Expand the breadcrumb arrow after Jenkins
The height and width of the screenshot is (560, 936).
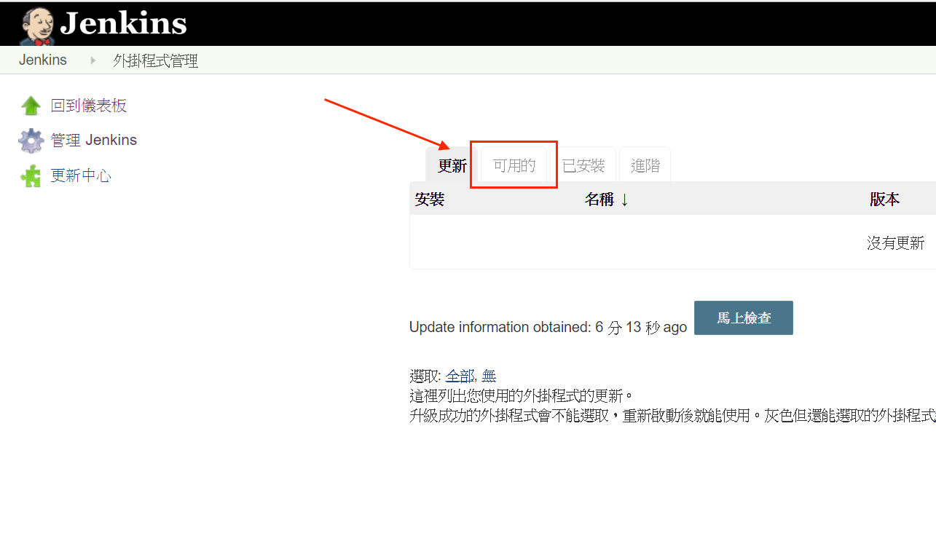tap(93, 60)
